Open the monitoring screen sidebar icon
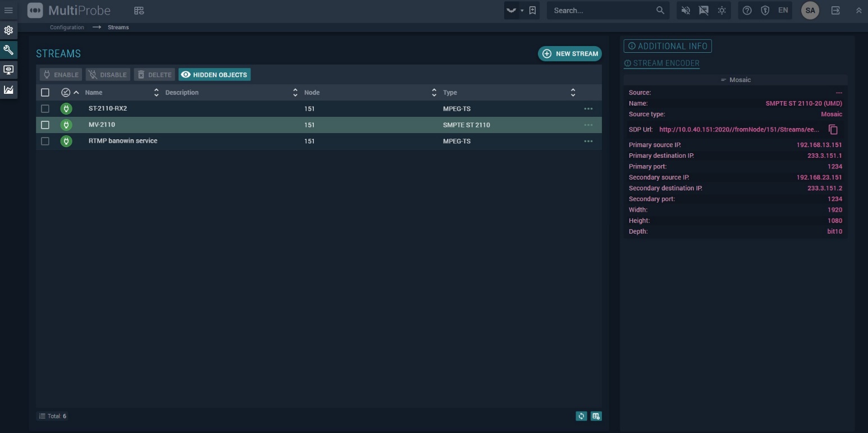868x433 pixels. pyautogui.click(x=8, y=70)
